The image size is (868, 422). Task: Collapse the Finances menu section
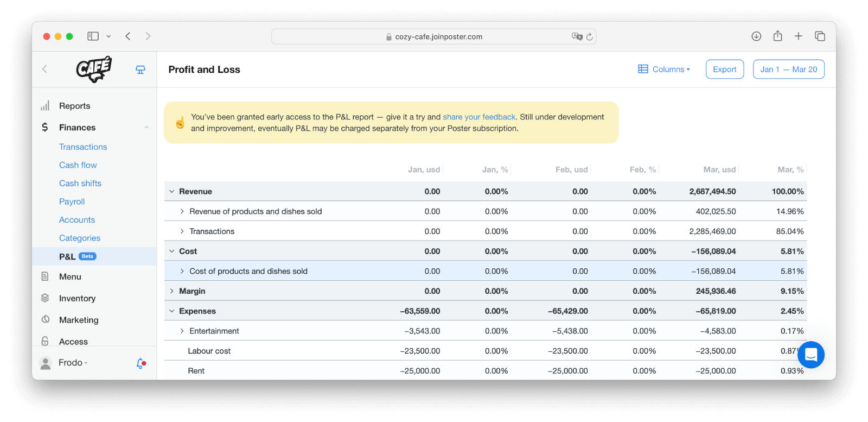(146, 128)
